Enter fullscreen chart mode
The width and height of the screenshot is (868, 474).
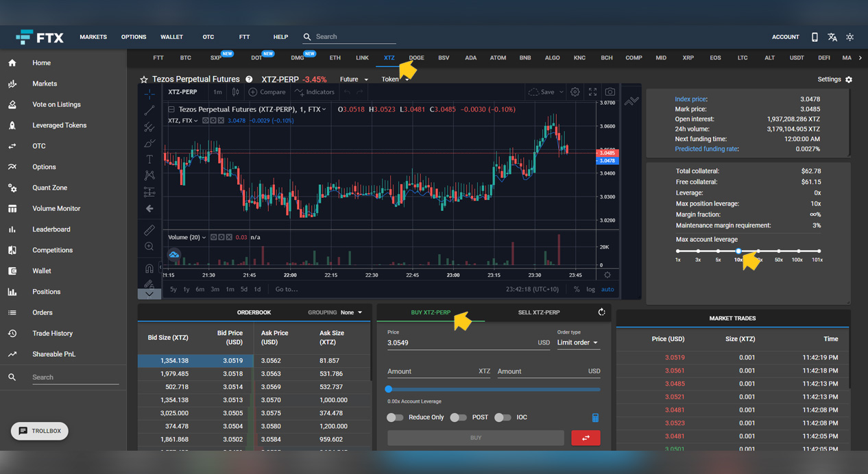coord(592,92)
